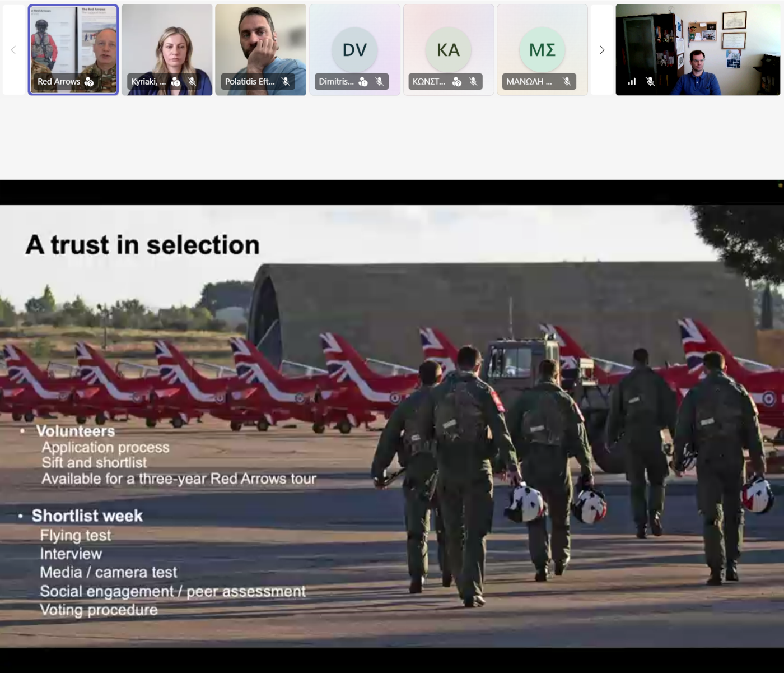
Task: Click the Red Arrows name label
Action: tap(59, 82)
